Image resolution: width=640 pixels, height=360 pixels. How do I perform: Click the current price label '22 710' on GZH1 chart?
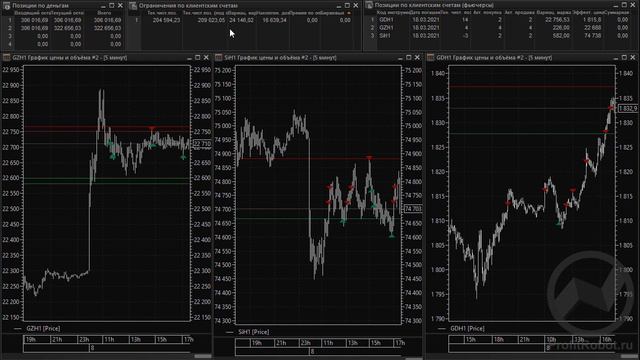pyautogui.click(x=202, y=144)
